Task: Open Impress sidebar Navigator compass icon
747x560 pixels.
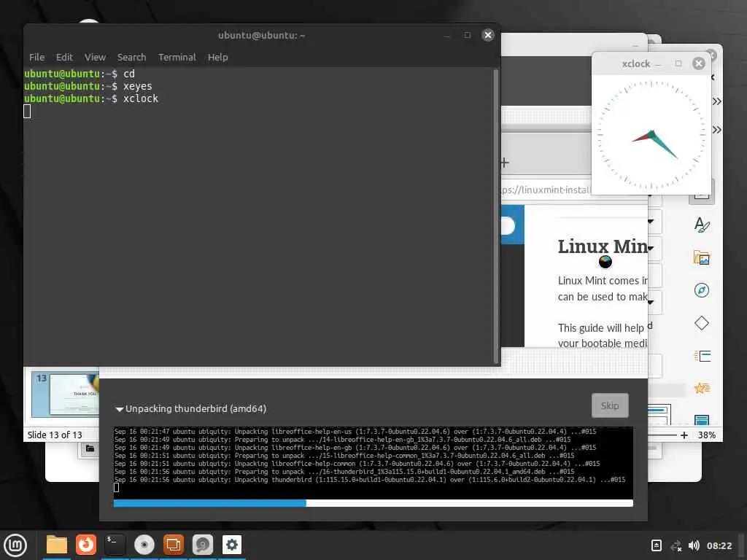Action: tap(702, 290)
